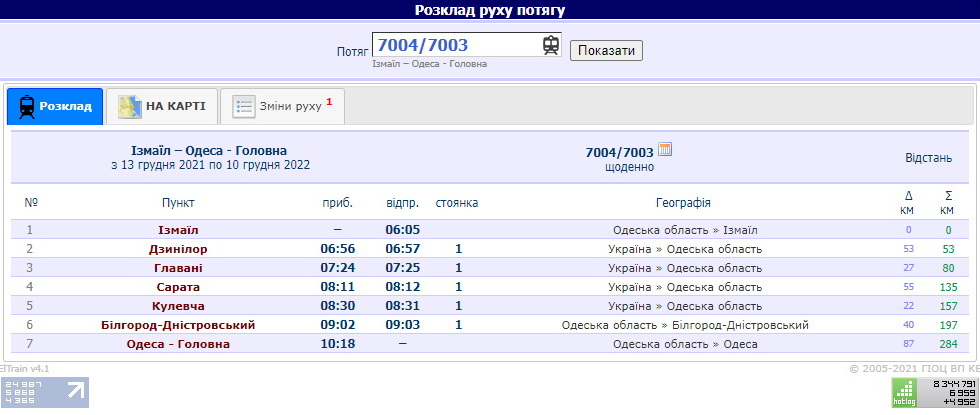Click the щоденно schedule frequency text

pyautogui.click(x=629, y=168)
